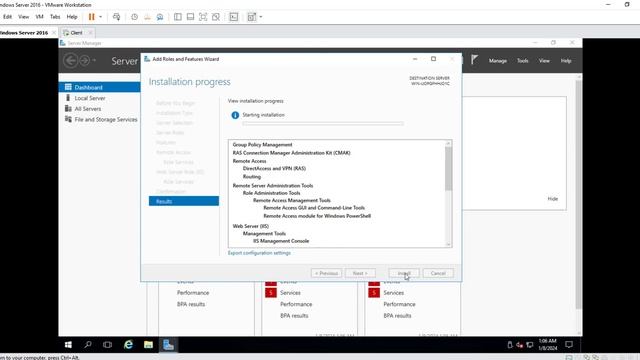This screenshot has height=360, width=640.
Task: Click Server Manager main vertical scrollbar
Action: [578, 194]
